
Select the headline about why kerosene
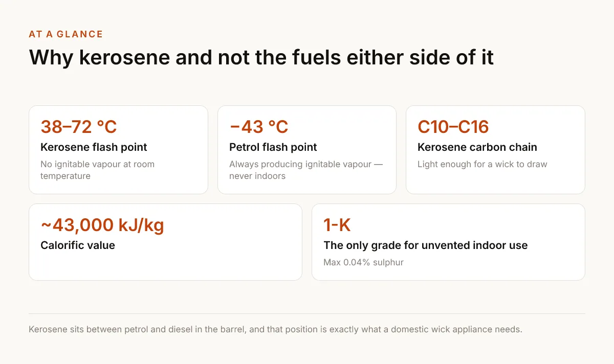coord(261,57)
